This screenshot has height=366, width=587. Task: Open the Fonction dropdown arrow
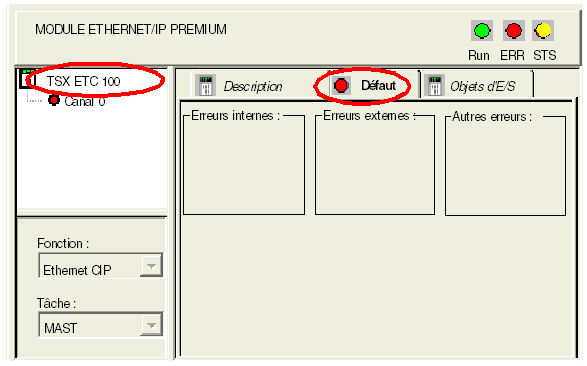[151, 266]
